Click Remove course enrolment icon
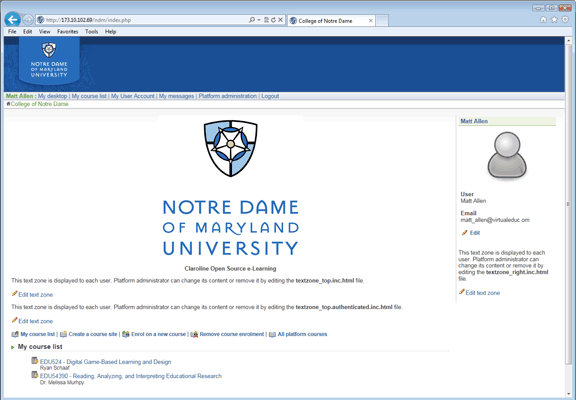The height and width of the screenshot is (400, 576). pyautogui.click(x=194, y=334)
